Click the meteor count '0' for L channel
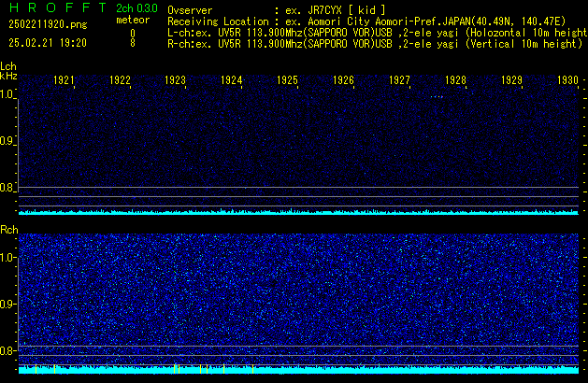 [x=133, y=34]
